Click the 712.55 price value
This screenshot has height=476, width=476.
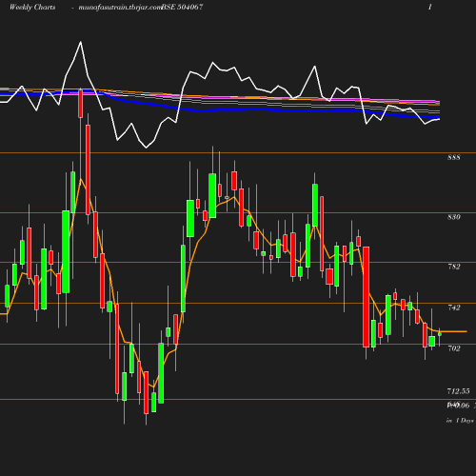[458, 391]
